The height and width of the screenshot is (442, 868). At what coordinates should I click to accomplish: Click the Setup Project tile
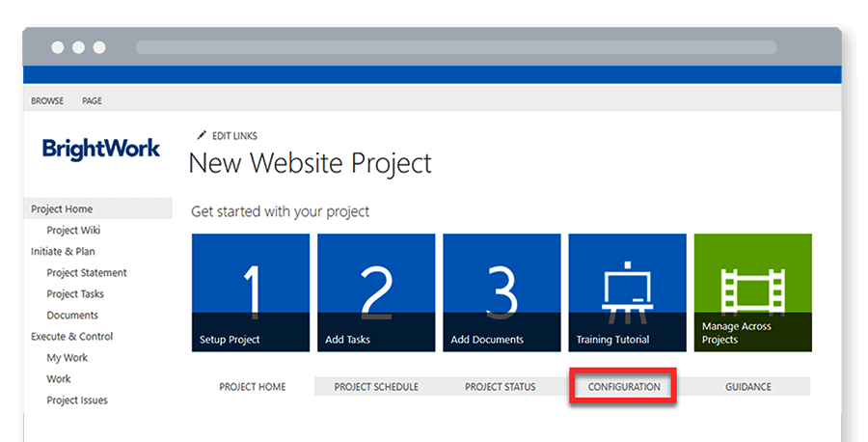(251, 292)
